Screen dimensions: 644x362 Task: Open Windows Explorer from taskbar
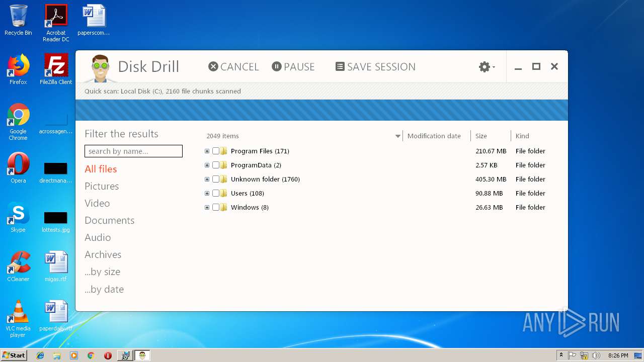pyautogui.click(x=57, y=355)
